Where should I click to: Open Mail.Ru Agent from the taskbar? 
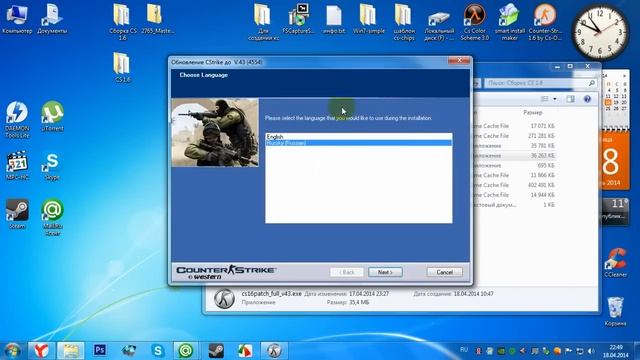coord(186,350)
